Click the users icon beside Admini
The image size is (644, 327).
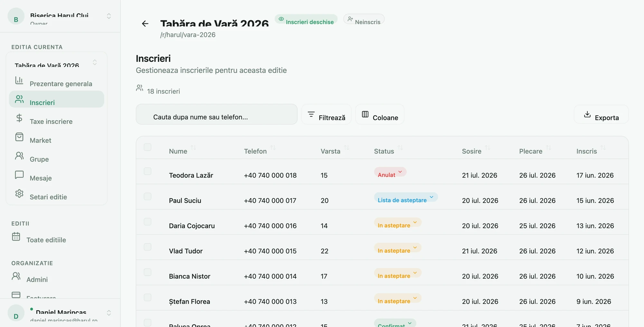[x=16, y=276]
